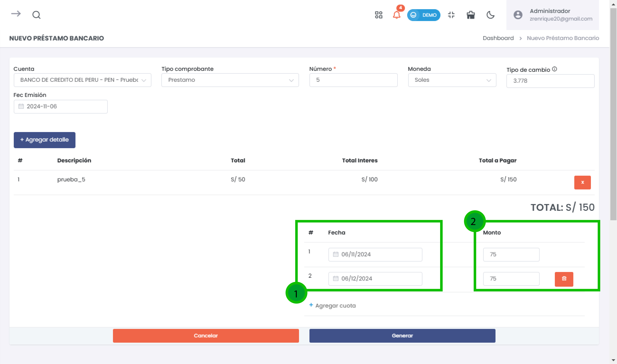Remove prueba_5 row with x button
617x364 pixels.
(582, 182)
